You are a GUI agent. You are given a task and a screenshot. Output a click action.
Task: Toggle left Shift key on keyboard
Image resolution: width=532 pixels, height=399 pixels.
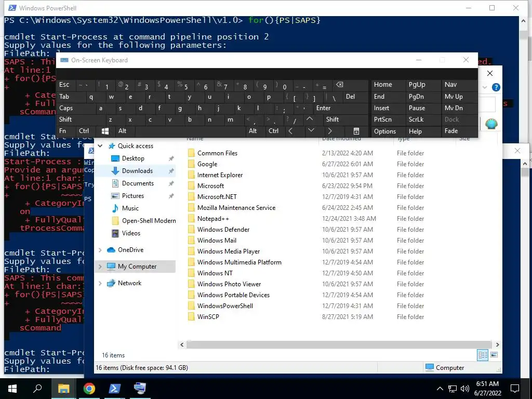point(81,119)
